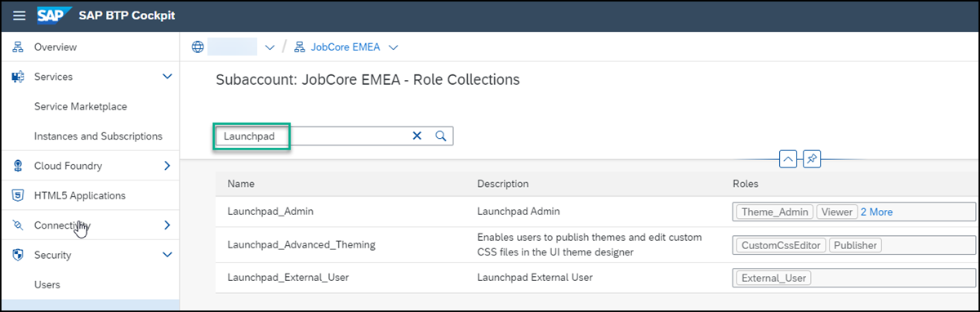The height and width of the screenshot is (312, 980).
Task: Click the HTML5 Applications sidebar icon
Action: point(18,196)
